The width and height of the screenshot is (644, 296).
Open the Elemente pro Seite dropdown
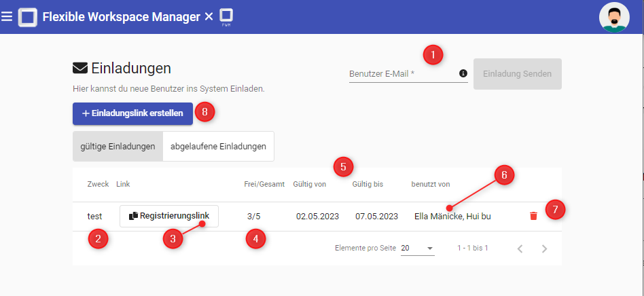point(417,248)
